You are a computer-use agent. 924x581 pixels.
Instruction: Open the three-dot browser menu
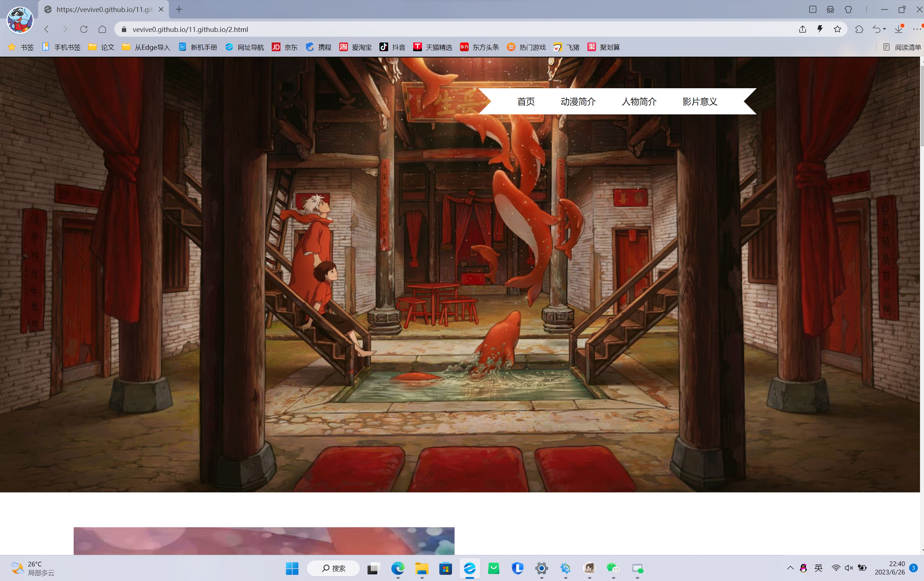click(x=916, y=29)
